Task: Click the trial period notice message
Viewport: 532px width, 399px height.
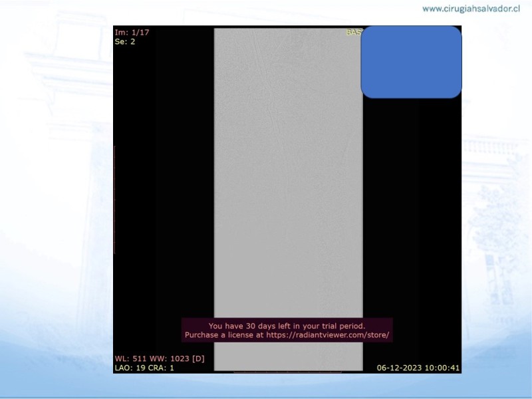Action: point(287,330)
